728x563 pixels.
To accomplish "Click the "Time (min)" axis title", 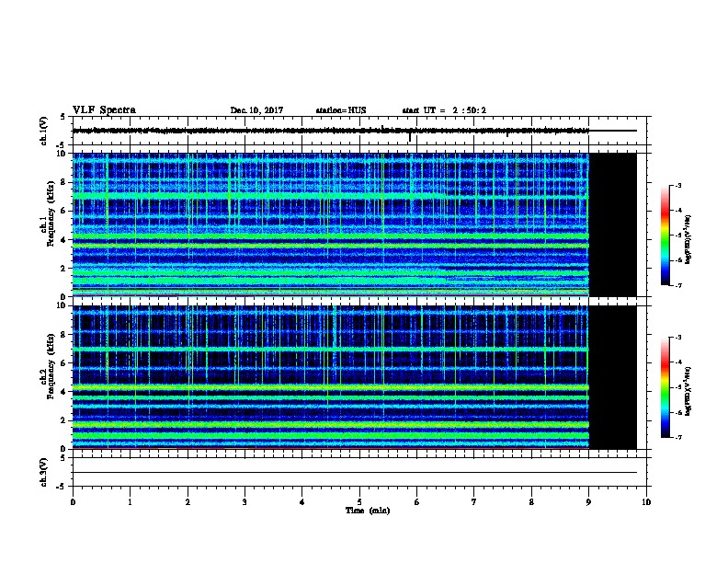I will click(x=368, y=511).
